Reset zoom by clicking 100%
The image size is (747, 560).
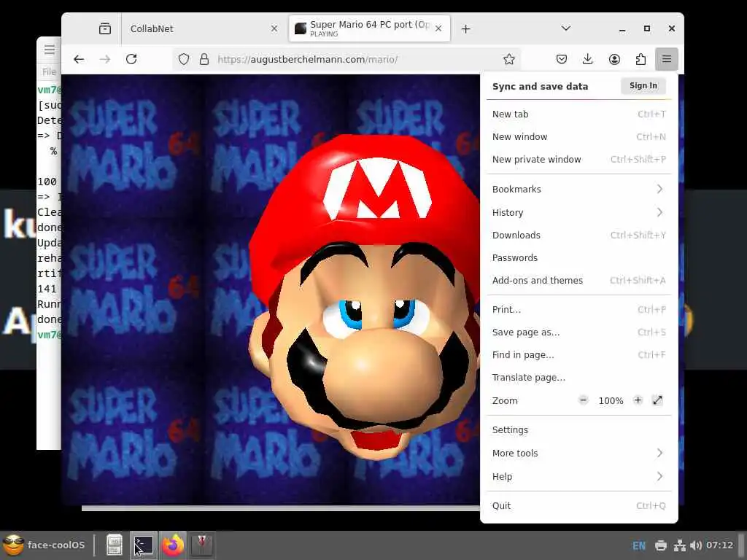tap(611, 400)
